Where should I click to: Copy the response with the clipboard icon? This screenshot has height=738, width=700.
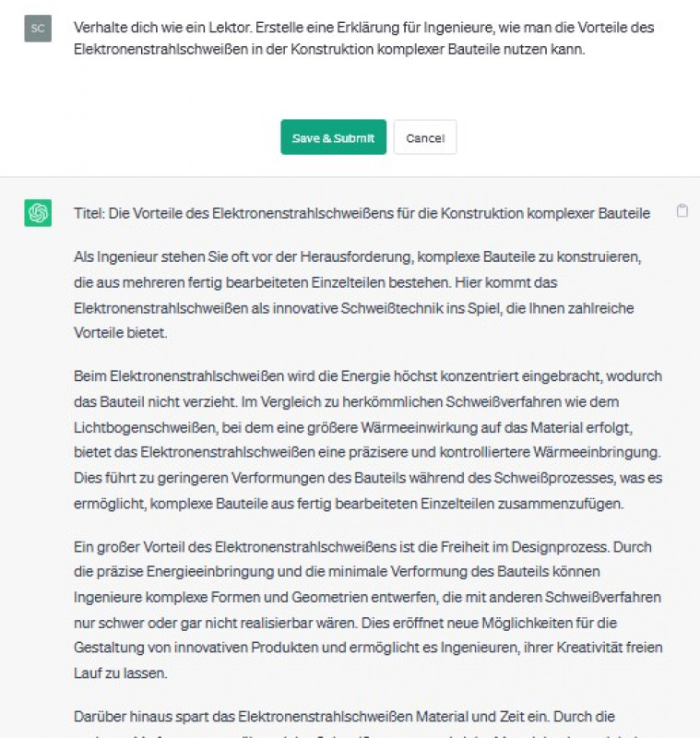pyautogui.click(x=682, y=210)
